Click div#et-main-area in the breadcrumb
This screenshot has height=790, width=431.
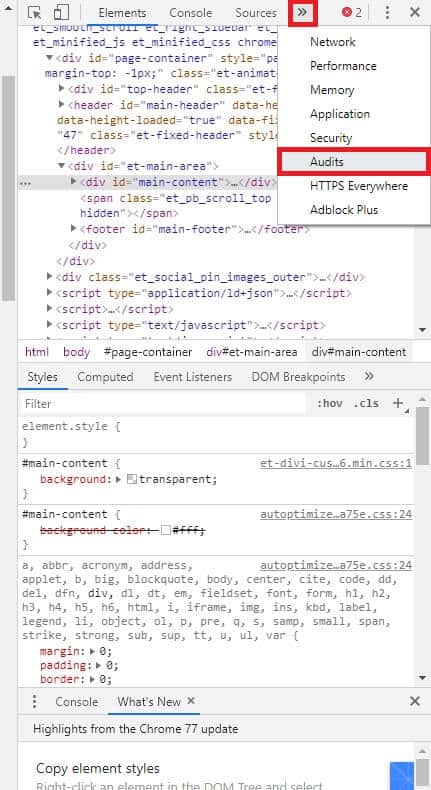tap(252, 352)
